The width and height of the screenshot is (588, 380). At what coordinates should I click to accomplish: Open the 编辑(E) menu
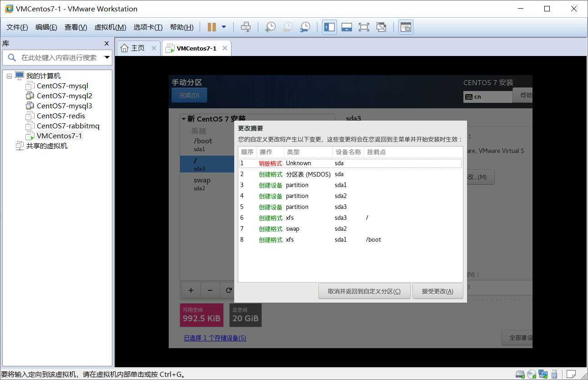(46, 27)
